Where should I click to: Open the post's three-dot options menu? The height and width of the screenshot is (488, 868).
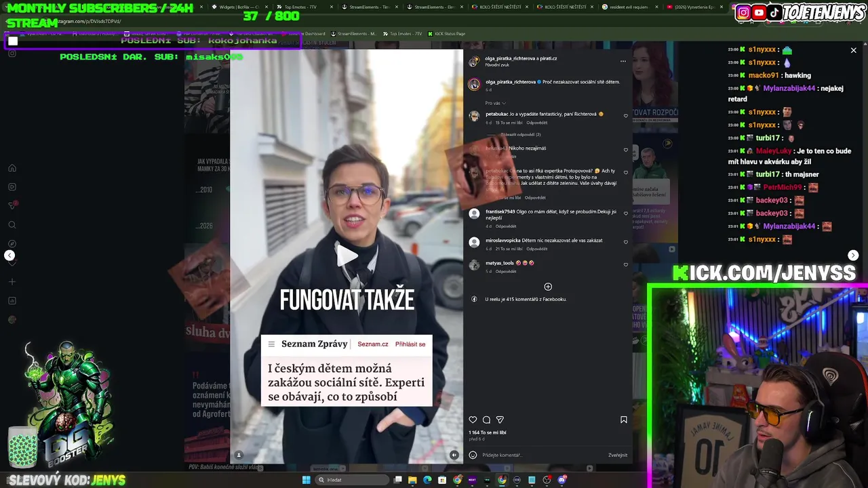point(623,61)
